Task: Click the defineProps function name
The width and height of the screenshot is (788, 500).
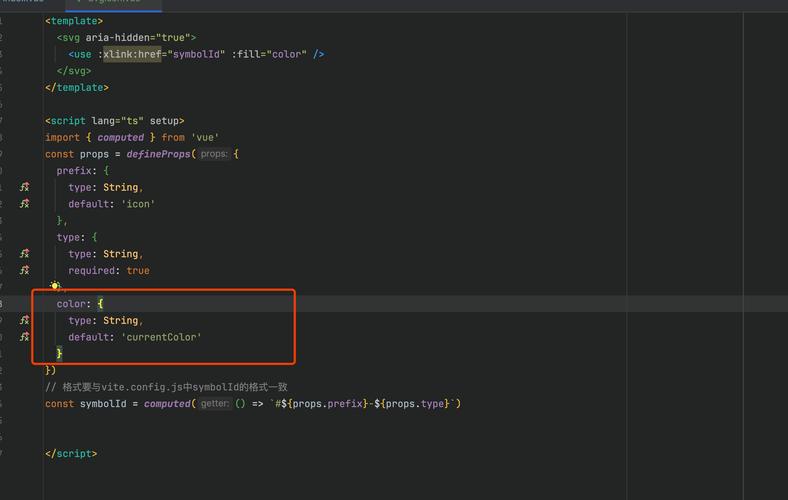Action: click(x=159, y=154)
